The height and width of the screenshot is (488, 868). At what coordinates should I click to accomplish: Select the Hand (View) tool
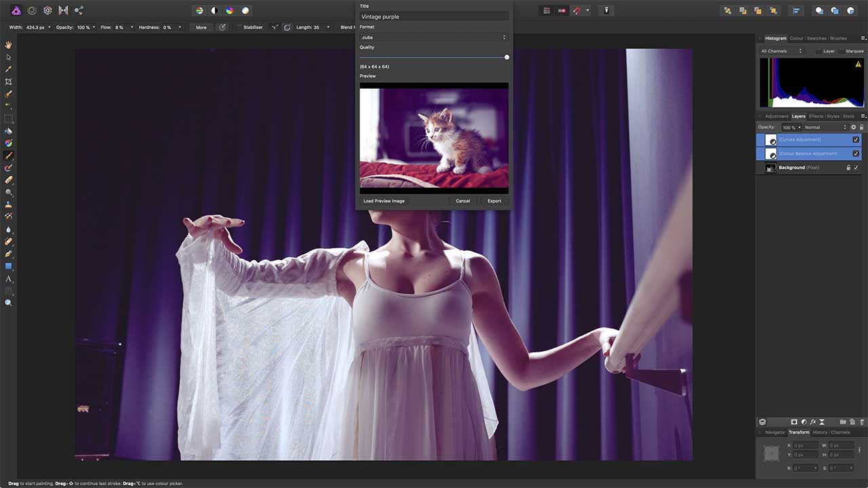9,45
